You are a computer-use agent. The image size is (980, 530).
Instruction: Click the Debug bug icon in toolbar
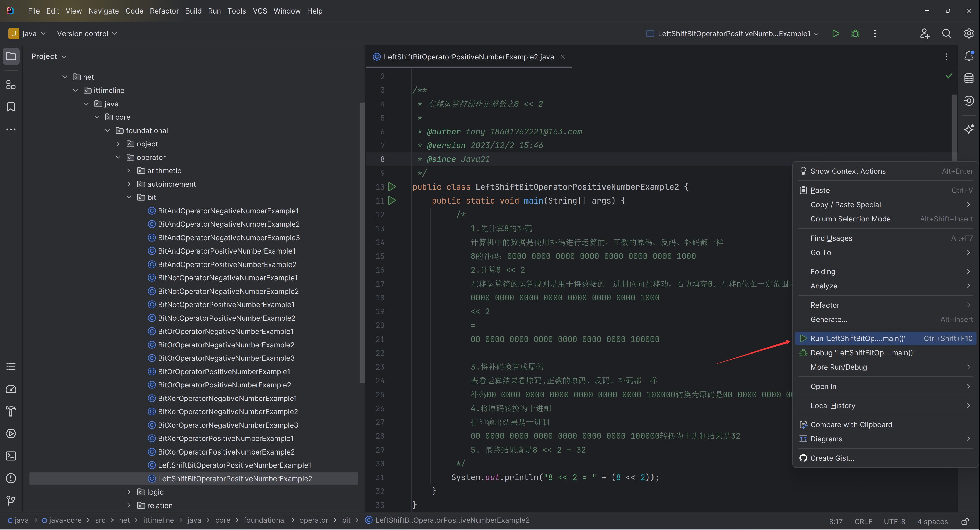[855, 33]
